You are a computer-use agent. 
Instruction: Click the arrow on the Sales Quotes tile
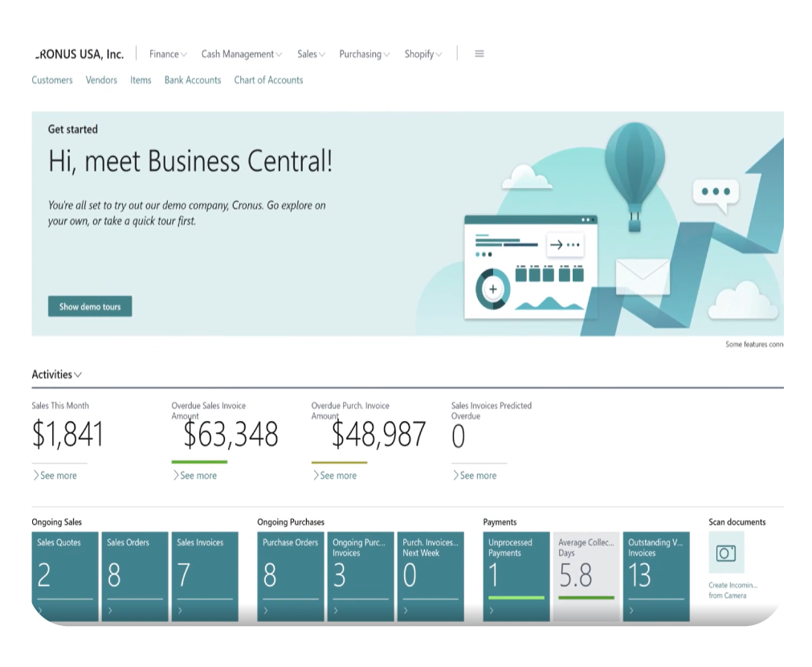[x=39, y=611]
